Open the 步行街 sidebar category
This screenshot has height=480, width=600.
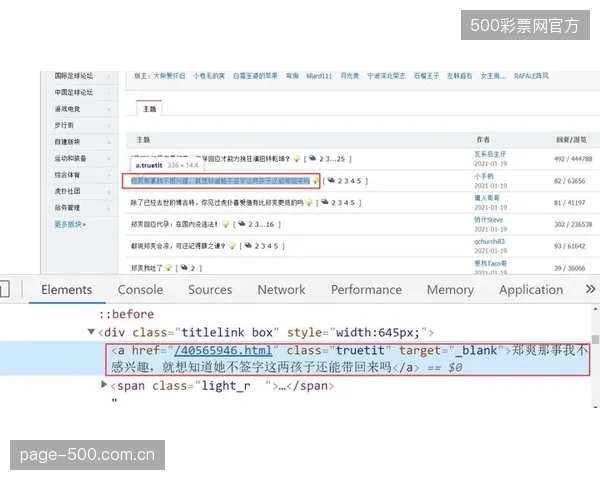click(64, 125)
